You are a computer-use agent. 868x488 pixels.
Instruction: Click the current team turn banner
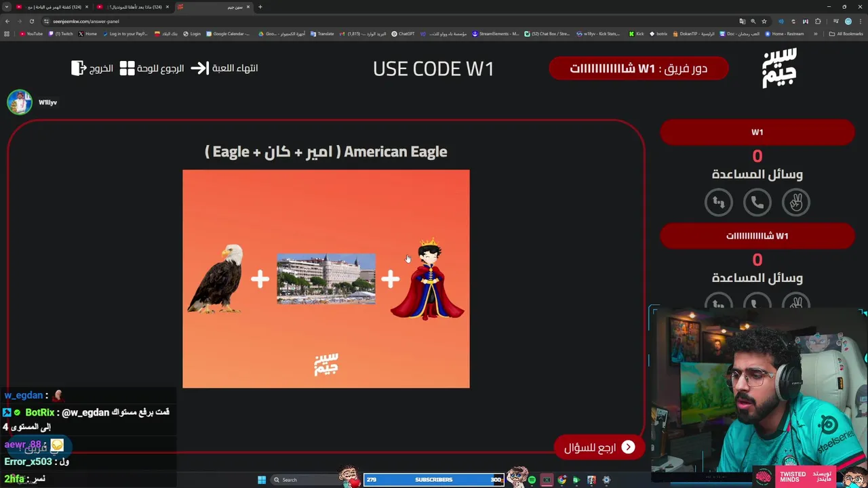(639, 68)
